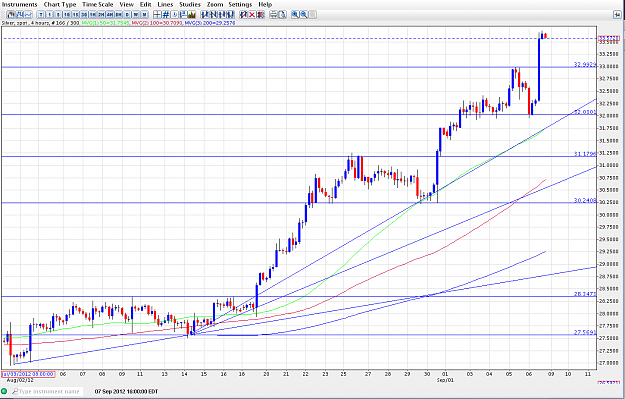Click the red-boxed date label on time axis
The width and height of the screenshot is (625, 399).
[28, 374]
